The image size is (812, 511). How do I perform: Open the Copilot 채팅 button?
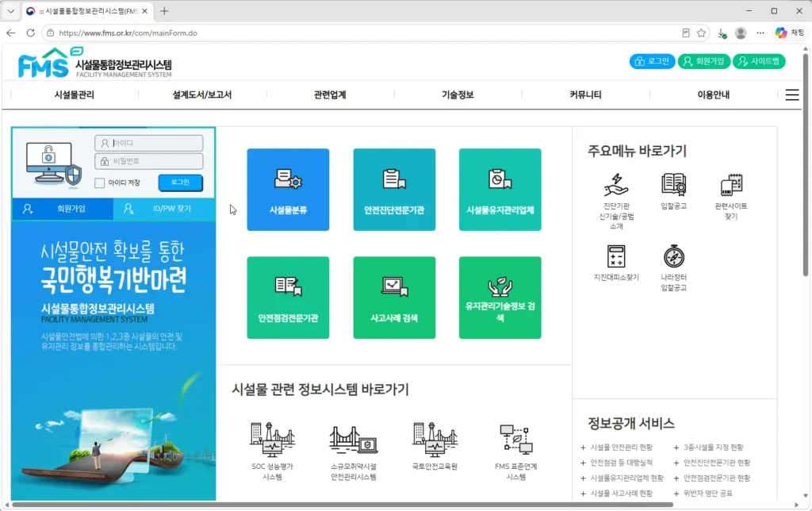tap(789, 33)
